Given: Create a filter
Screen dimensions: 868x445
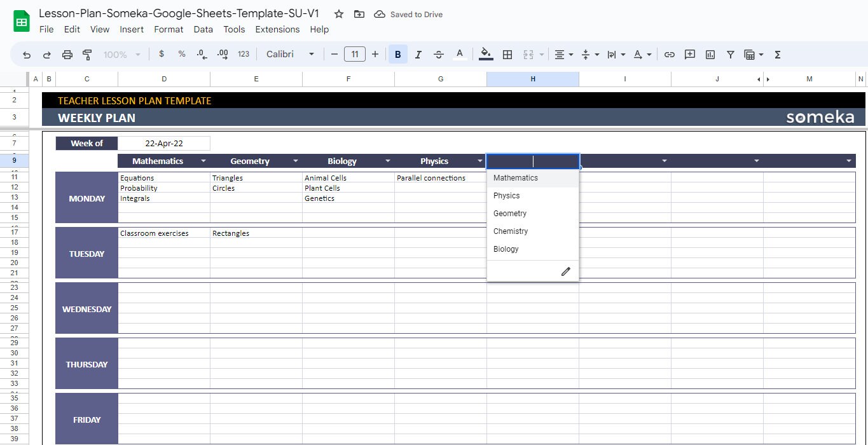Looking at the screenshot, I should point(730,54).
